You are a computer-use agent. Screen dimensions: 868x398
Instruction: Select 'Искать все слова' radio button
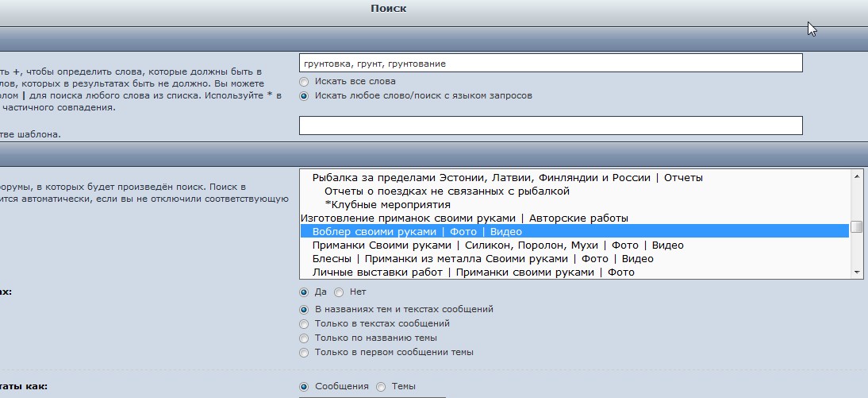point(304,81)
